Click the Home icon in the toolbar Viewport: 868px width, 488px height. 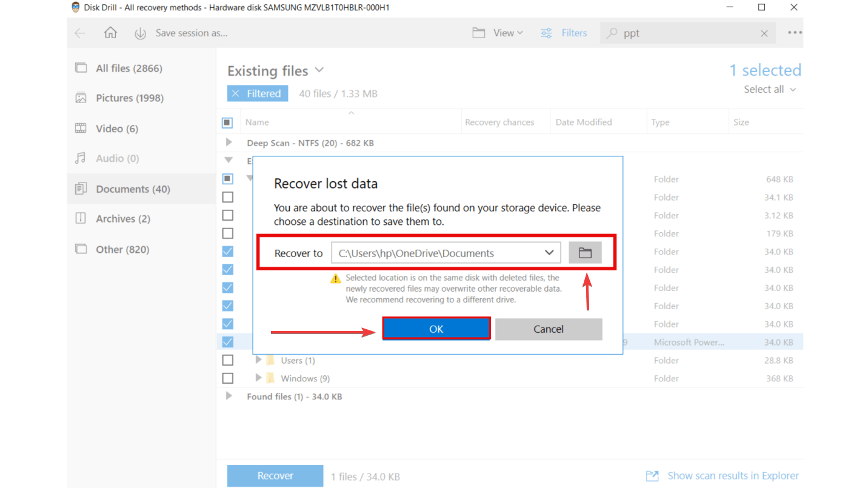click(110, 33)
